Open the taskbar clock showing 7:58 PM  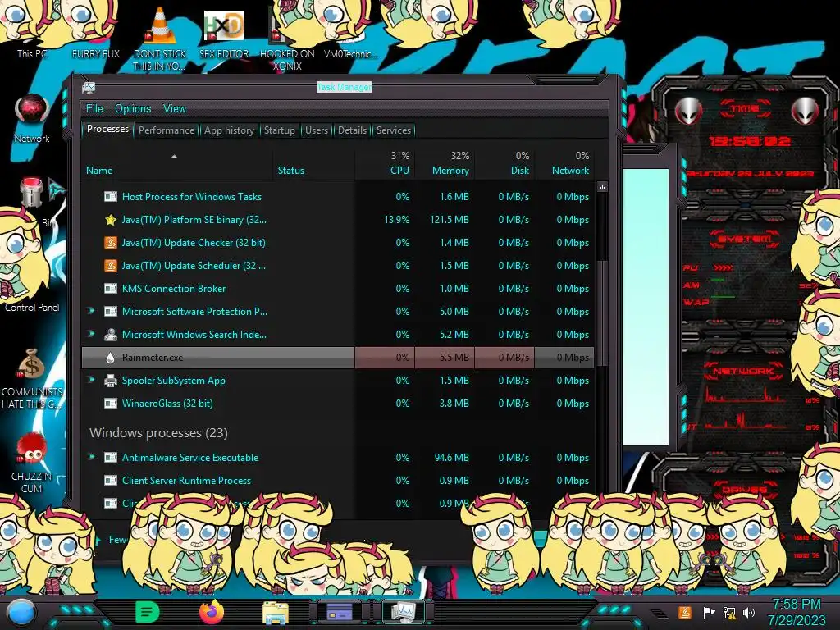pyautogui.click(x=797, y=612)
